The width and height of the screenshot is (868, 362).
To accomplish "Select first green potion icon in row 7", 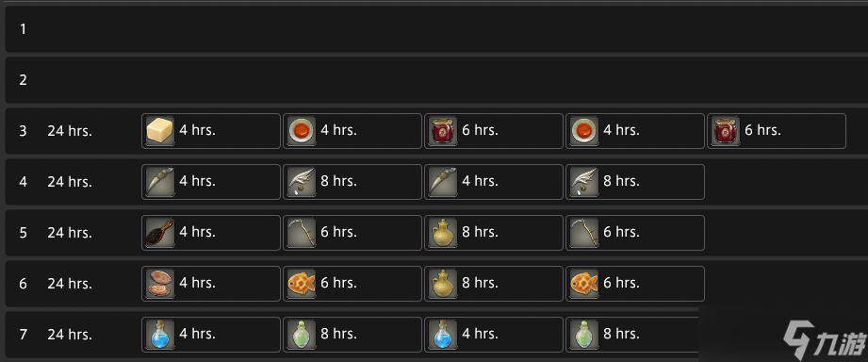I will 302,335.
